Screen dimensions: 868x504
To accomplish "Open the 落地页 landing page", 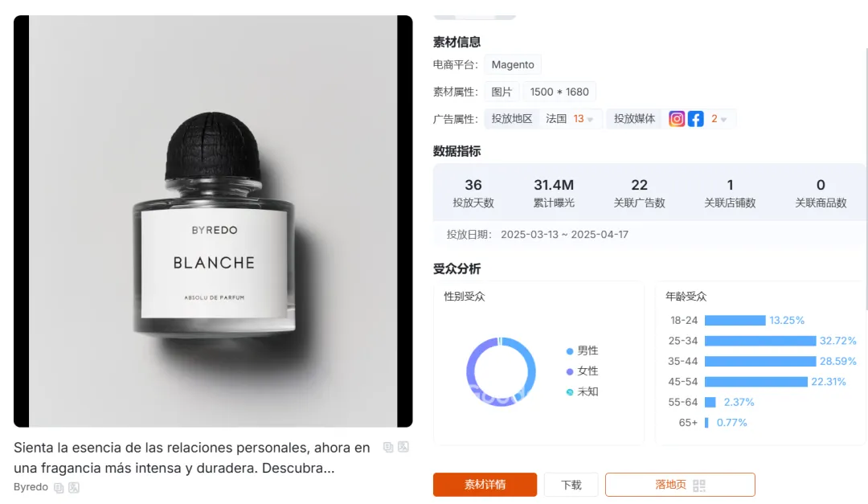I will (680, 485).
